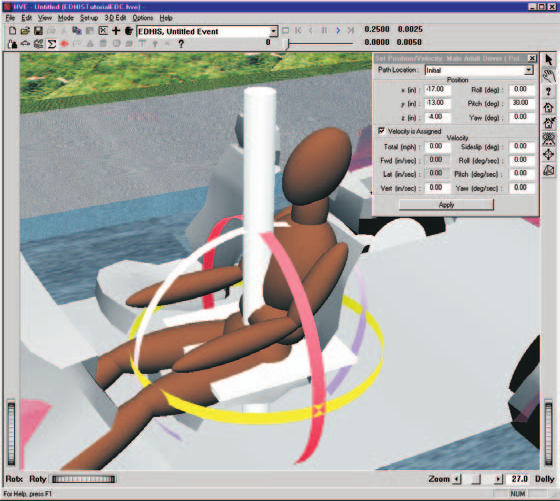This screenshot has height=501, width=560.
Task: Click the Yaw (deg/sec) velocity field
Action: 522,188
